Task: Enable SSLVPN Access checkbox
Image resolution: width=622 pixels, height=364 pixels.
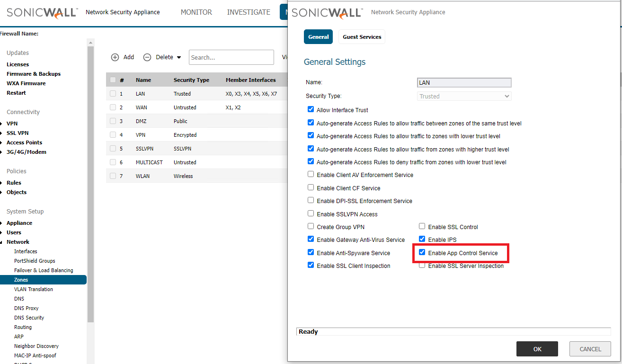Action: coord(311,213)
